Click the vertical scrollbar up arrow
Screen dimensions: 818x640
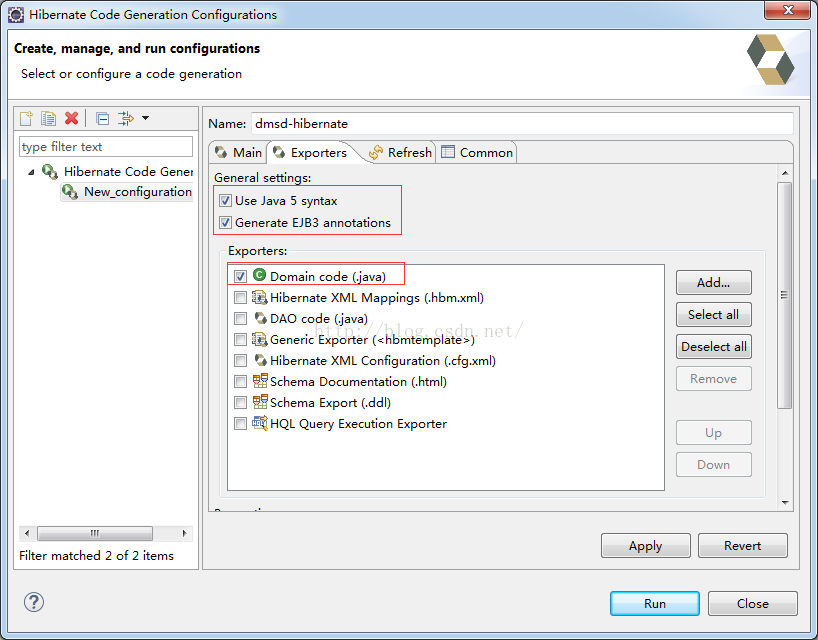(x=785, y=173)
